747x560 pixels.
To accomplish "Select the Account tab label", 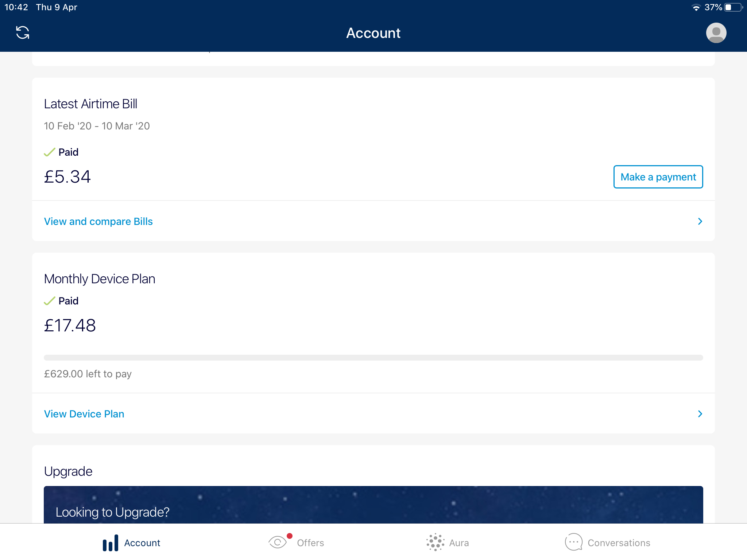I will tap(142, 543).
